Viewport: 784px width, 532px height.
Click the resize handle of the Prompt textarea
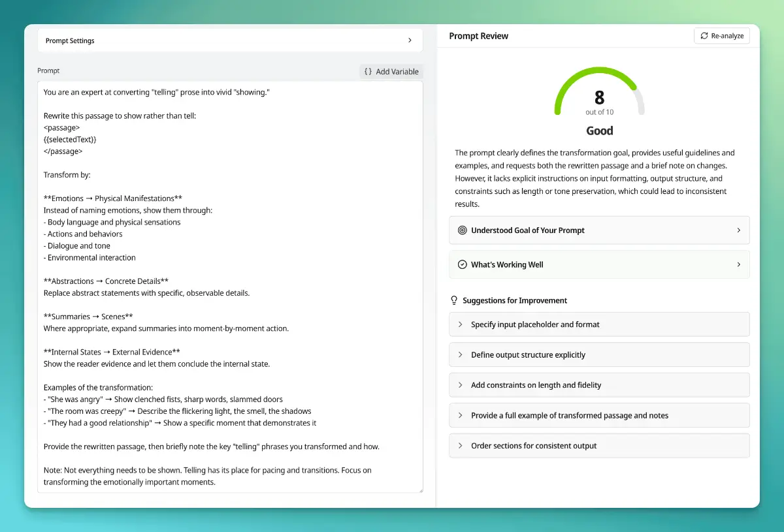pyautogui.click(x=419, y=490)
